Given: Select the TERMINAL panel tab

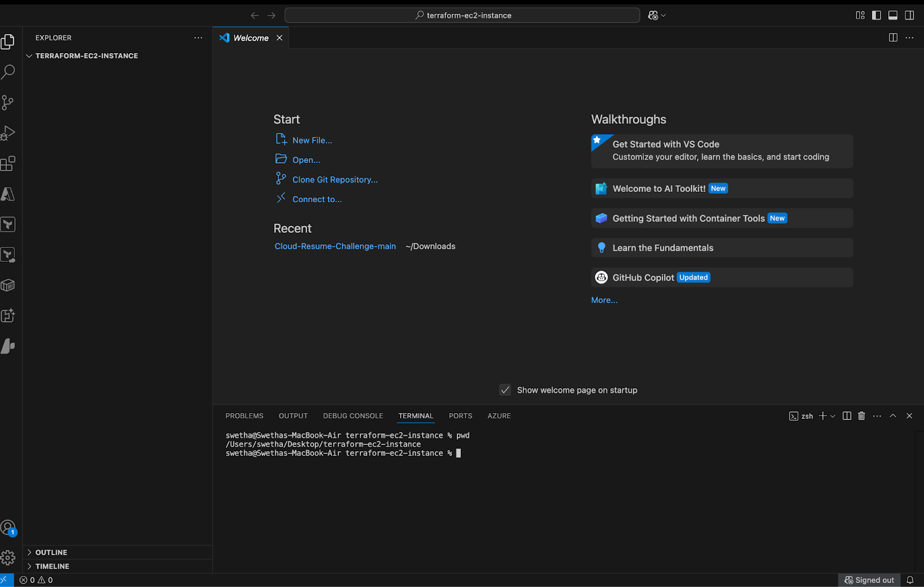Looking at the screenshot, I should (416, 416).
